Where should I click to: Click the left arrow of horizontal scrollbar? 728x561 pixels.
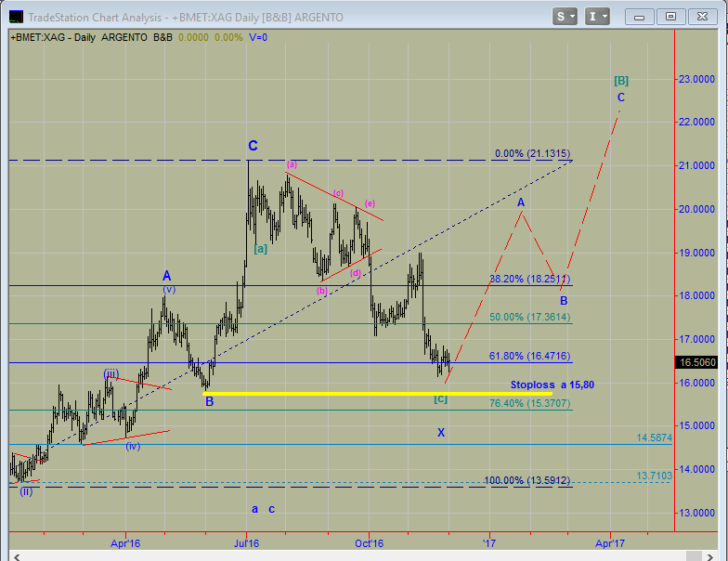tap(17, 556)
